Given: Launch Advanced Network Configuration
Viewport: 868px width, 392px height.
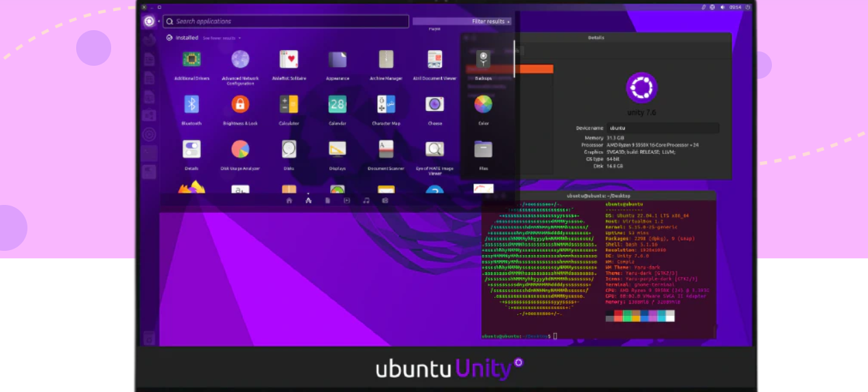Looking at the screenshot, I should 240,60.
